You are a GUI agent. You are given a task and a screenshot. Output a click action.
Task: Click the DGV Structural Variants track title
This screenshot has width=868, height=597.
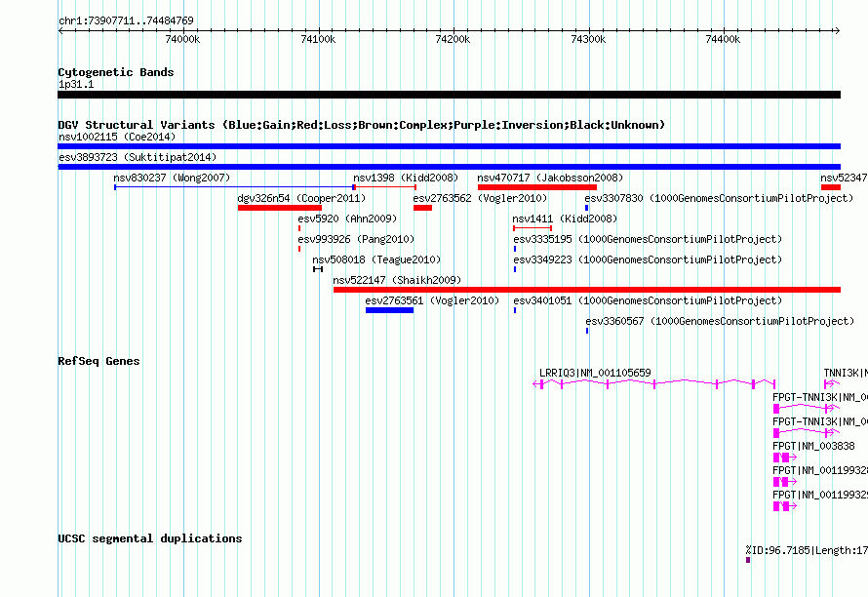point(361,125)
